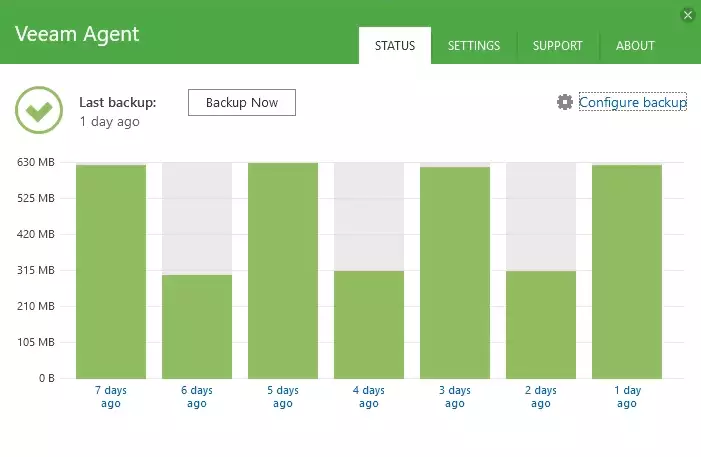This screenshot has width=701, height=457.
Task: Select the 2 days ago backup bar
Action: (x=541, y=324)
